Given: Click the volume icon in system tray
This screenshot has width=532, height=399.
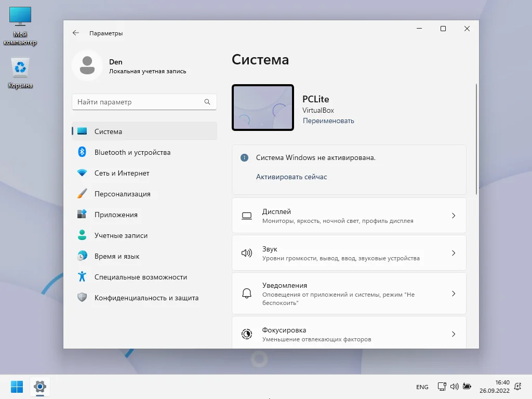Looking at the screenshot, I should [x=454, y=387].
